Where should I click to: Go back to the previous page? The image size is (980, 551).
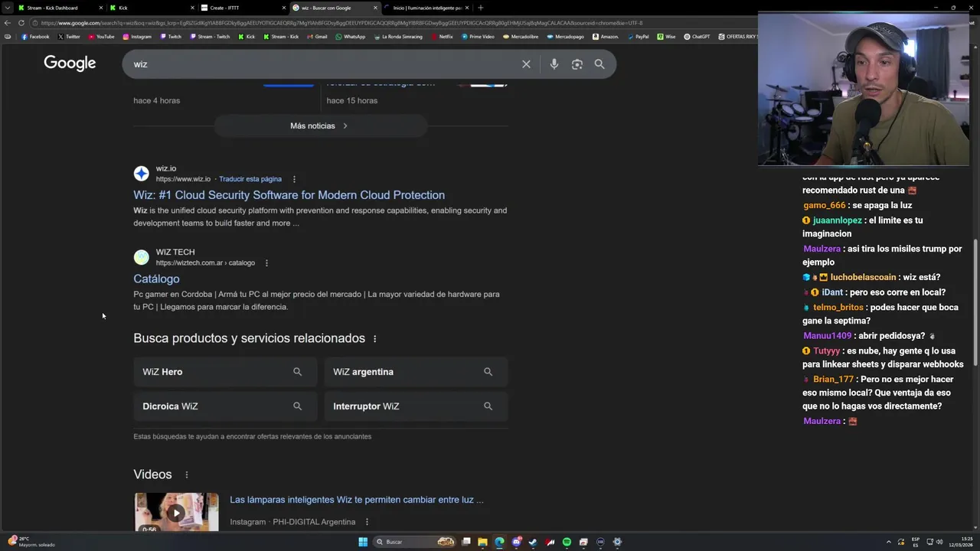[8, 23]
